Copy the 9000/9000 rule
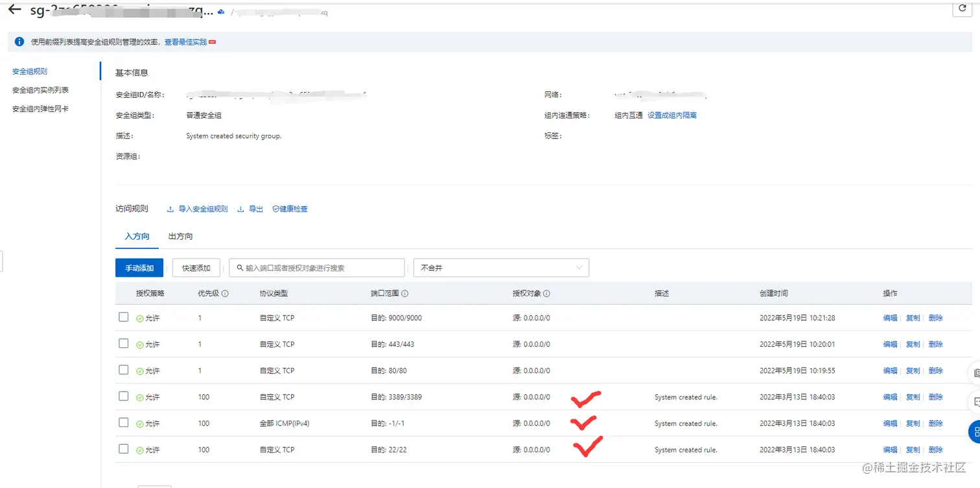This screenshot has height=488, width=980. pyautogui.click(x=913, y=318)
